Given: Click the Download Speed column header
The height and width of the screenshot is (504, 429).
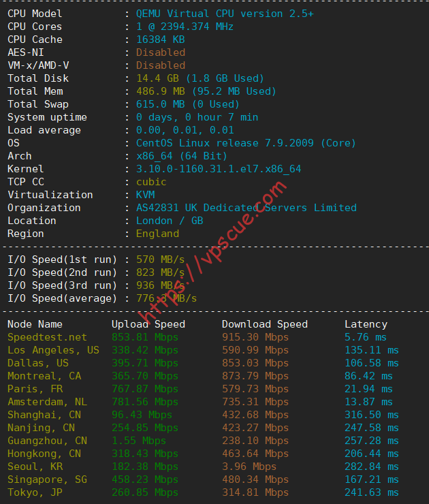Looking at the screenshot, I should 265,324.
